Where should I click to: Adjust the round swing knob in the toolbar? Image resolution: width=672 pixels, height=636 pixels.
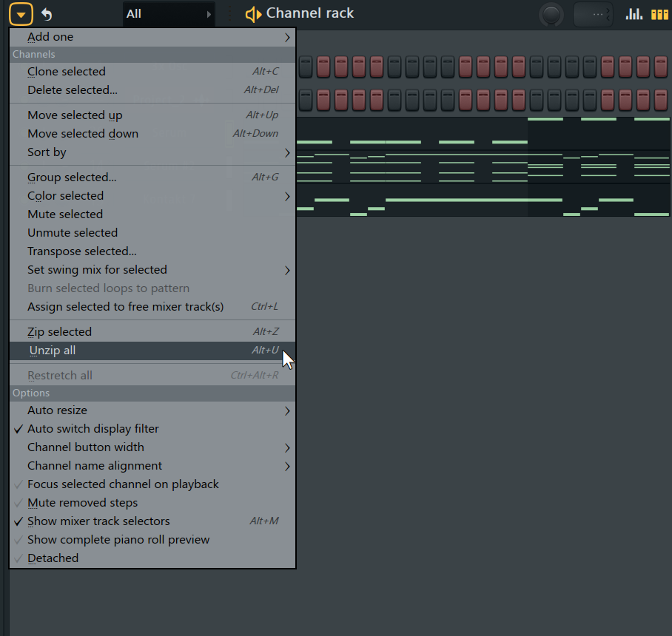point(551,13)
